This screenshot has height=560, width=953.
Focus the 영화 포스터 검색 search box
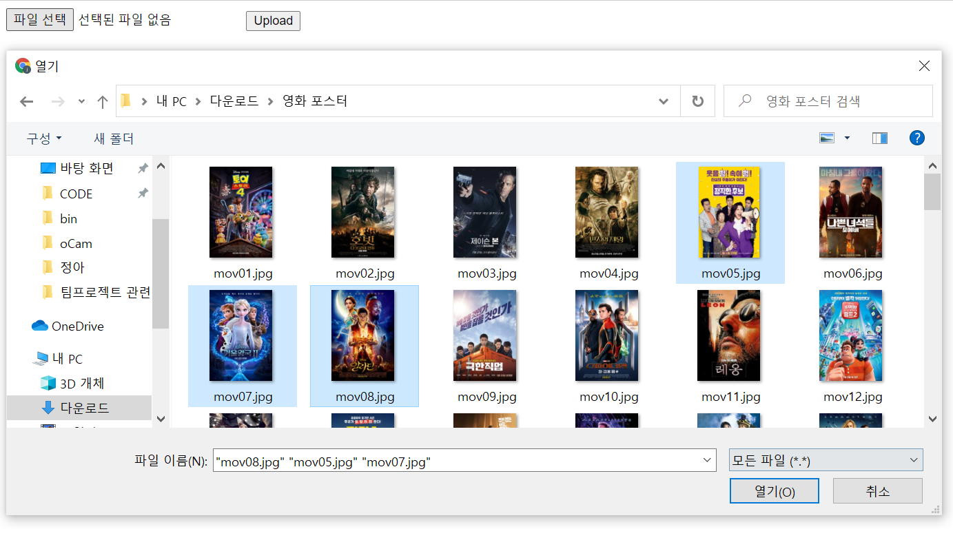pos(828,101)
